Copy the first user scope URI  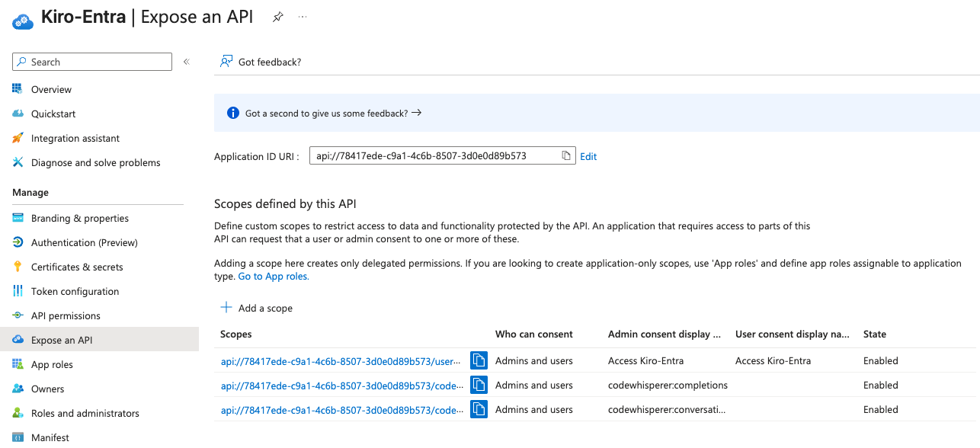[x=479, y=360]
